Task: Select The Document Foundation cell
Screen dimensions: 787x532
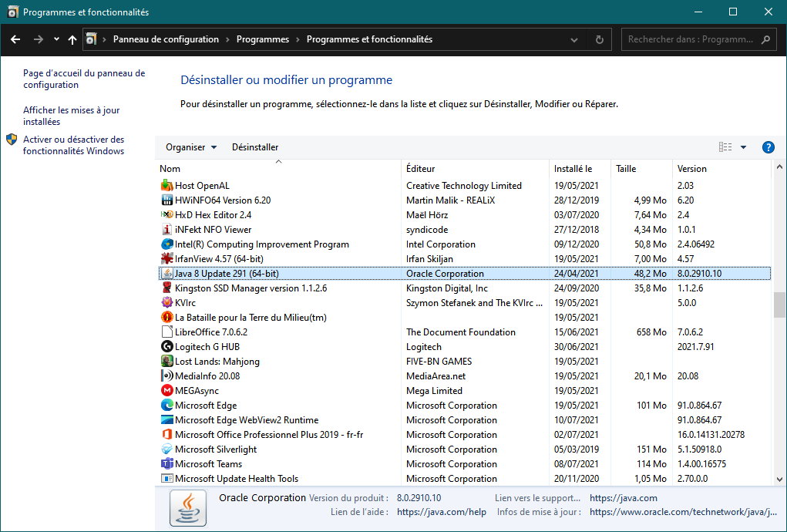Action: click(x=461, y=332)
